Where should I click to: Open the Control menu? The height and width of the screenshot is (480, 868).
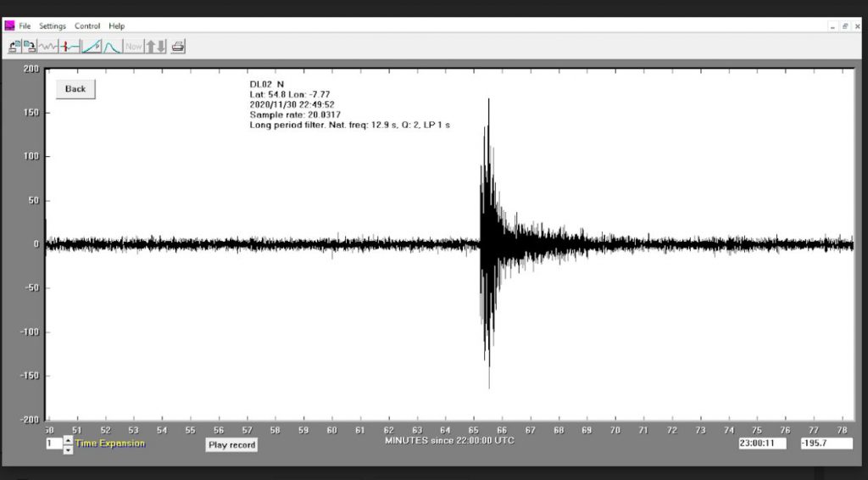[x=87, y=26]
